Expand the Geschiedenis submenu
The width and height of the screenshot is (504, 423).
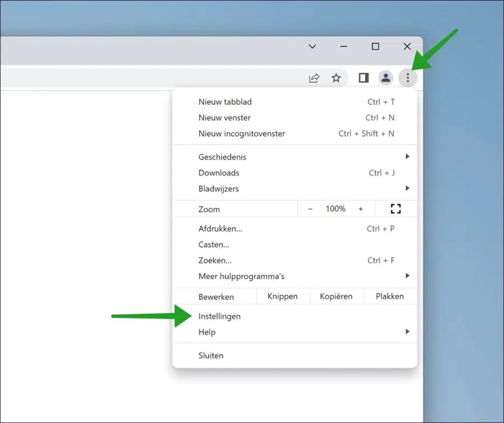pyautogui.click(x=295, y=157)
